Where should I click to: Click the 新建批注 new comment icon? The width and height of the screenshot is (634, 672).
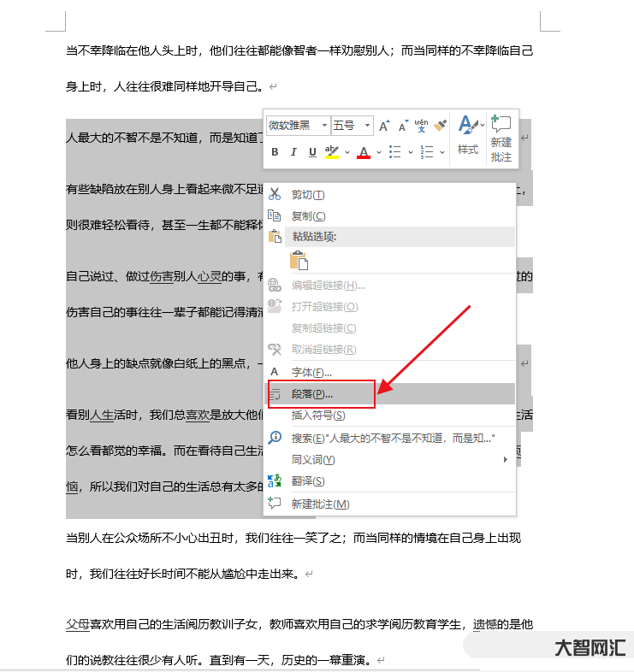(501, 139)
